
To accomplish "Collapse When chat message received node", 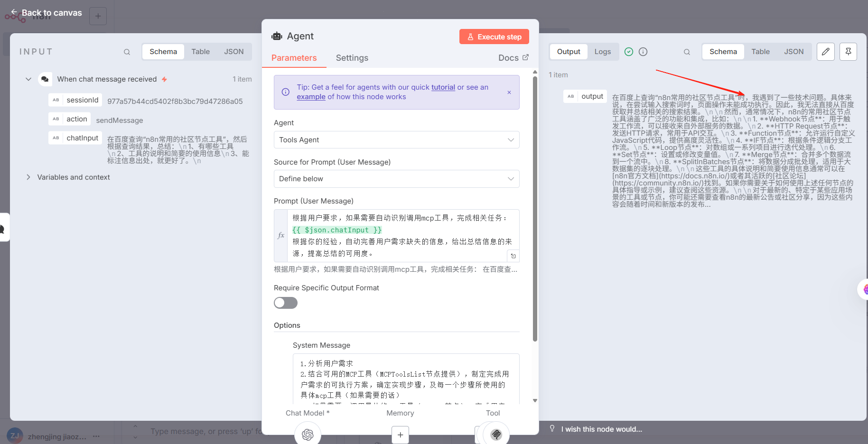I will tap(28, 79).
